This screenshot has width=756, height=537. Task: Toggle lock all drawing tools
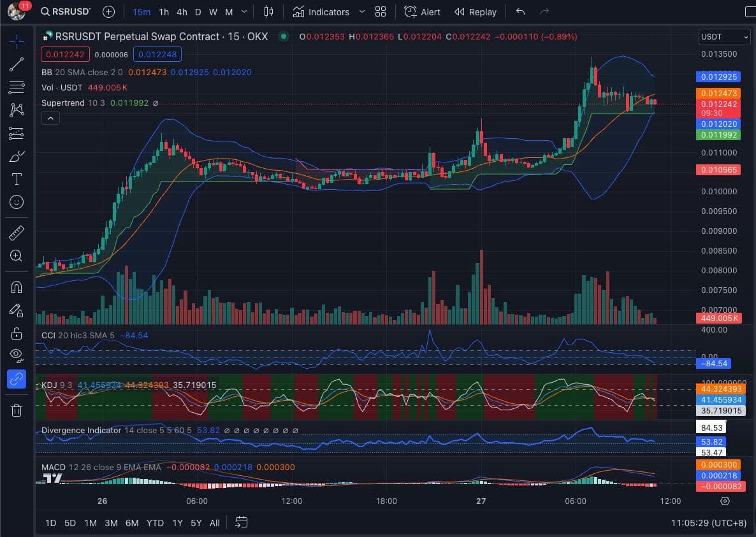click(x=17, y=333)
